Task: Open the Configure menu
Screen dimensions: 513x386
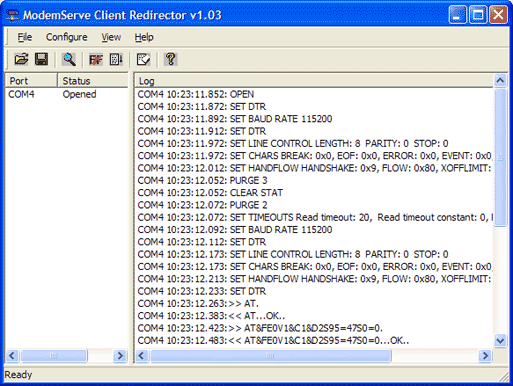Action: tap(67, 37)
